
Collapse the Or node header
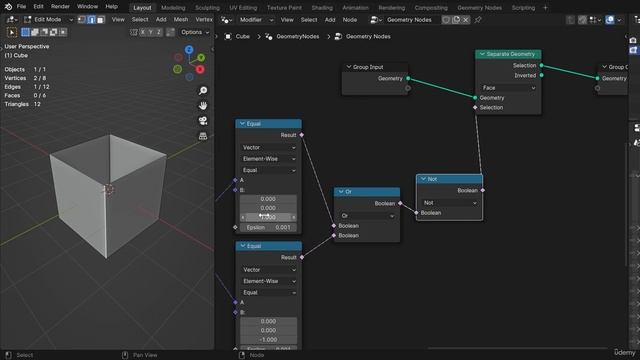click(x=341, y=191)
